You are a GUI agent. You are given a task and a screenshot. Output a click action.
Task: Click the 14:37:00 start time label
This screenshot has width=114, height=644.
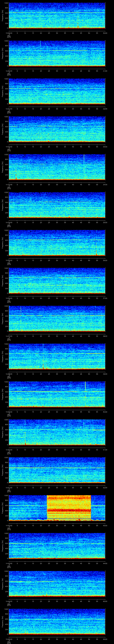(x=9, y=336)
